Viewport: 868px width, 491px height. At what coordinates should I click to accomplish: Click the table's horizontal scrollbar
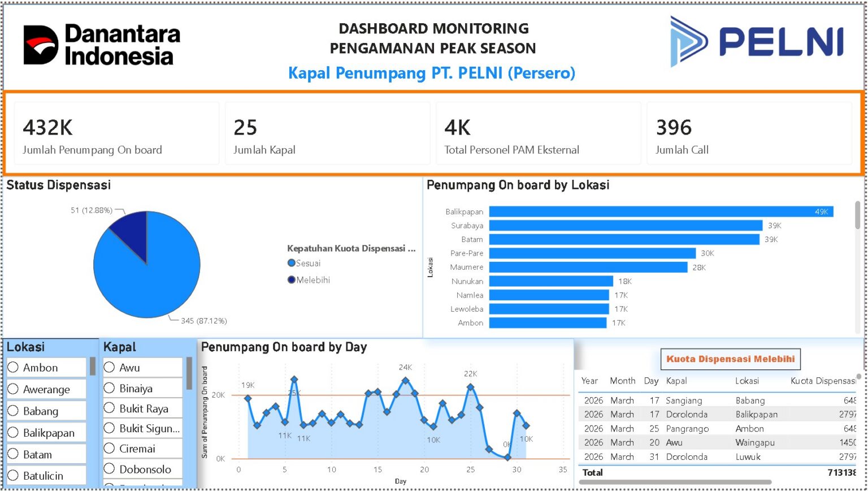tap(675, 482)
